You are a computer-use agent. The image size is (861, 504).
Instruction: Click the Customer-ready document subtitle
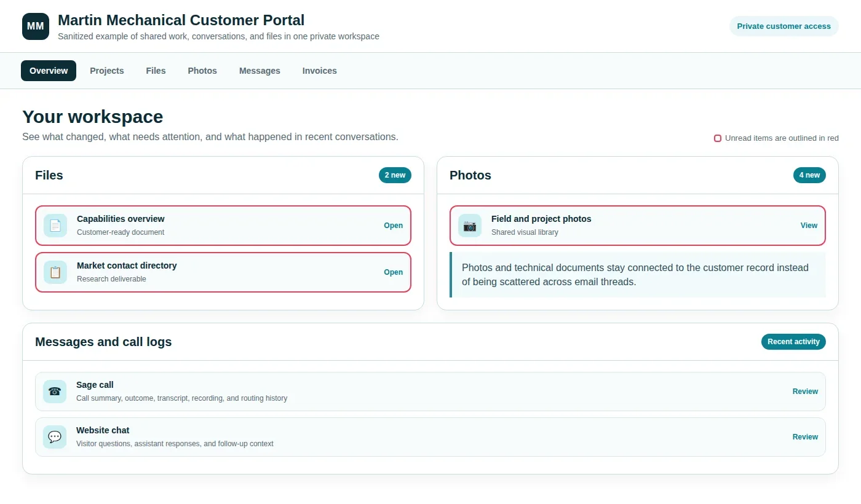[121, 232]
